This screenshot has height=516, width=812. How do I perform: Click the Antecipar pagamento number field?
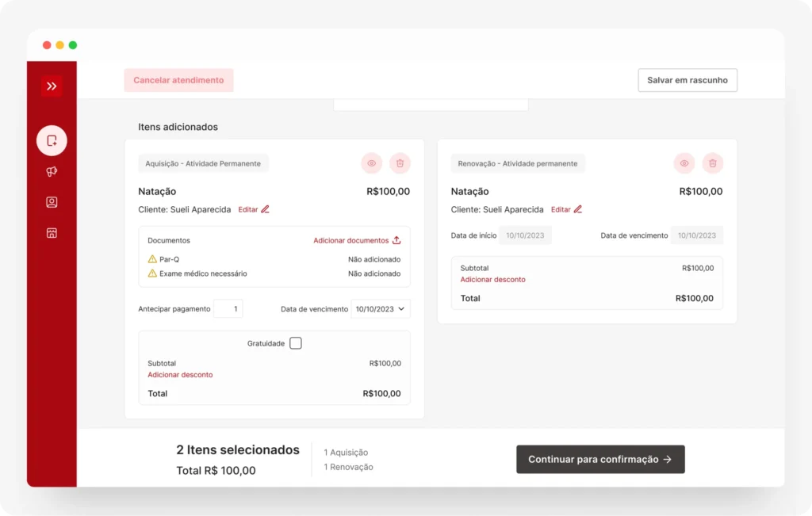[228, 309]
